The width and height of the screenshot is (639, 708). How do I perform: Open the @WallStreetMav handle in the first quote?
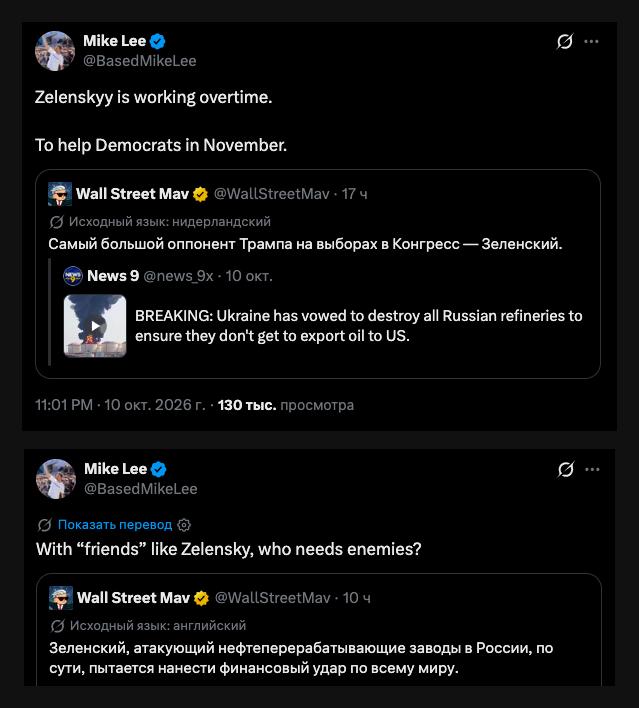pyautogui.click(x=271, y=194)
